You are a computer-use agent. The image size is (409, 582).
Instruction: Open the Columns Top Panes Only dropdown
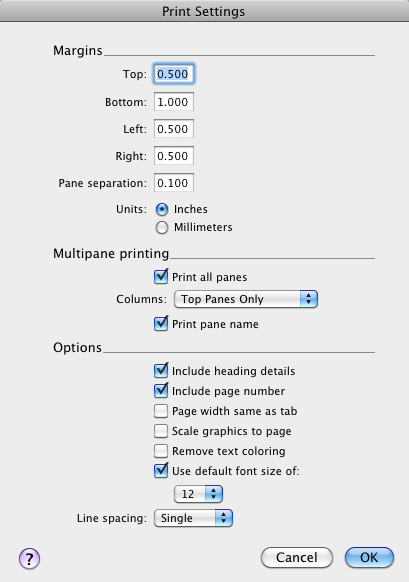[246, 299]
